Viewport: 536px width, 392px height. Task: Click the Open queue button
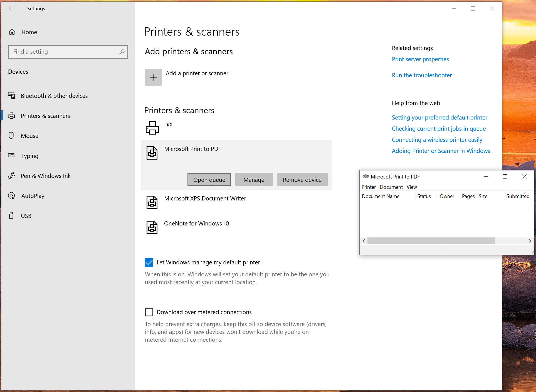tap(209, 180)
